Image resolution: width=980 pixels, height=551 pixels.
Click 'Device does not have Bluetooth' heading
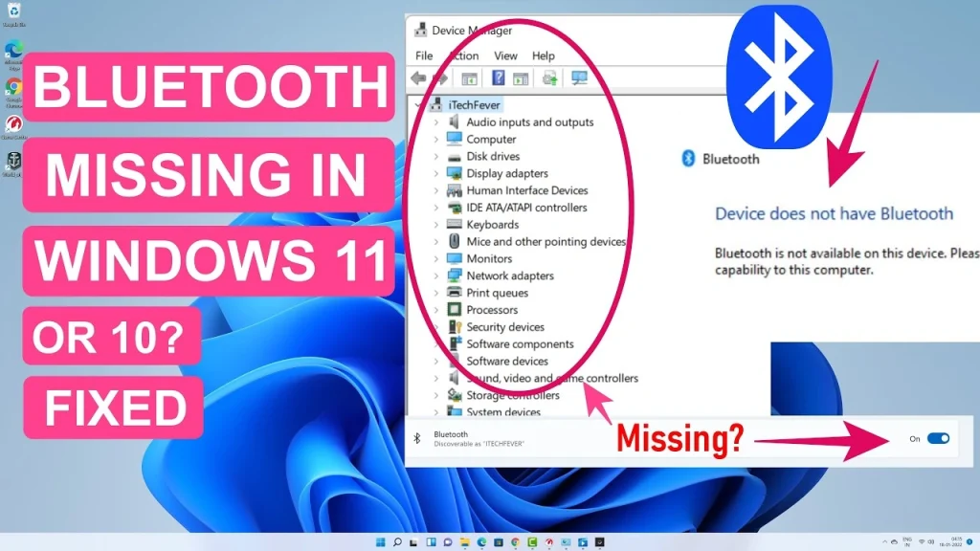[834, 213]
